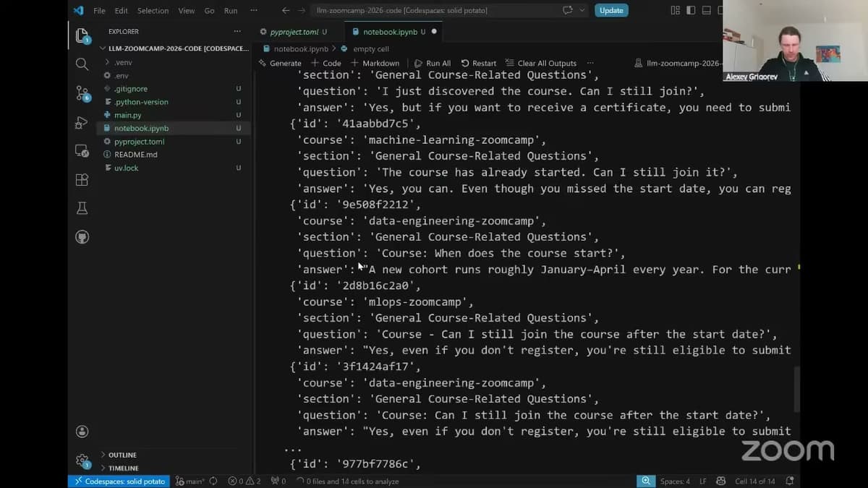Go forward with the right arrow

[x=301, y=10]
